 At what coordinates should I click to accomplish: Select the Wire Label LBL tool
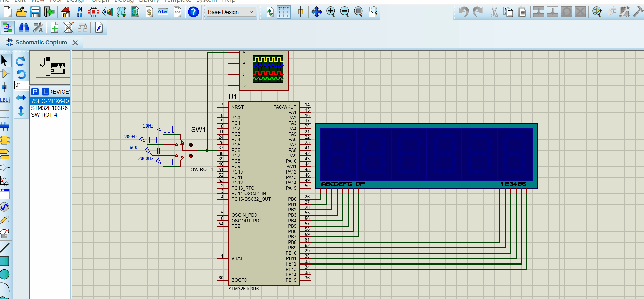[x=5, y=100]
